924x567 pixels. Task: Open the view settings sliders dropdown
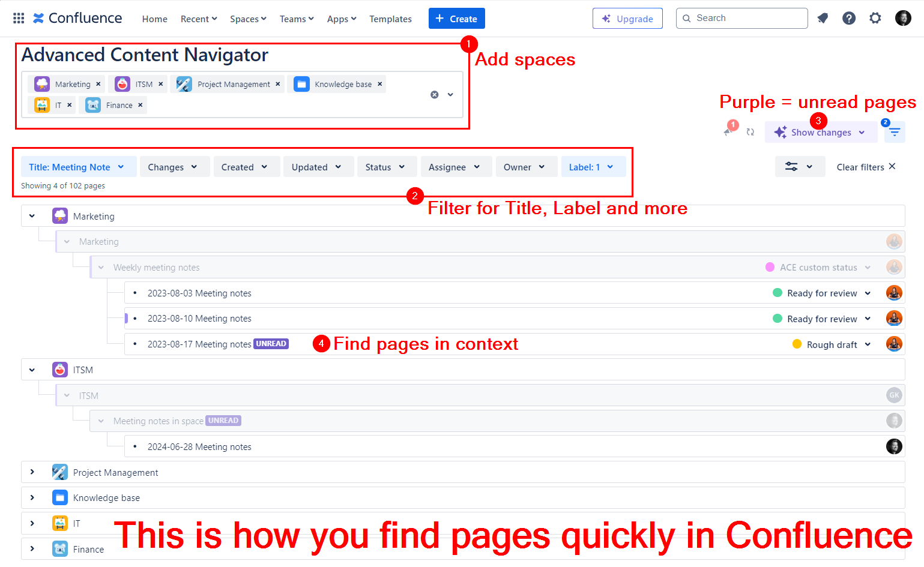pos(800,167)
